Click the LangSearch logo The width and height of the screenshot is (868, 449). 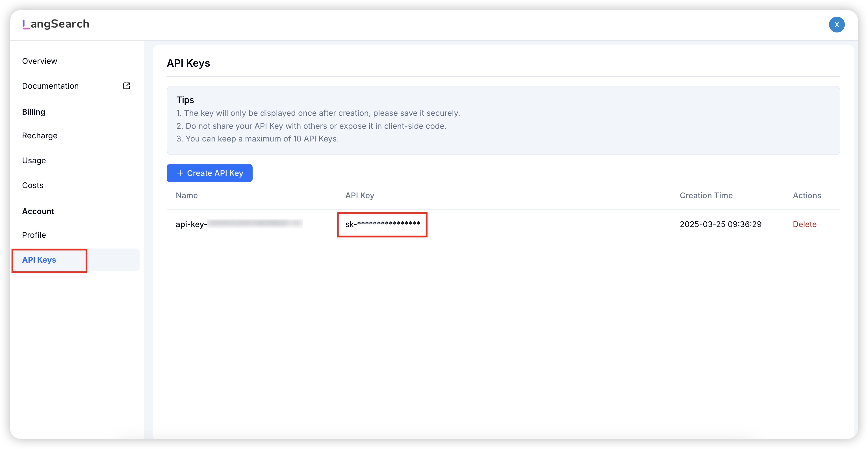coord(56,24)
